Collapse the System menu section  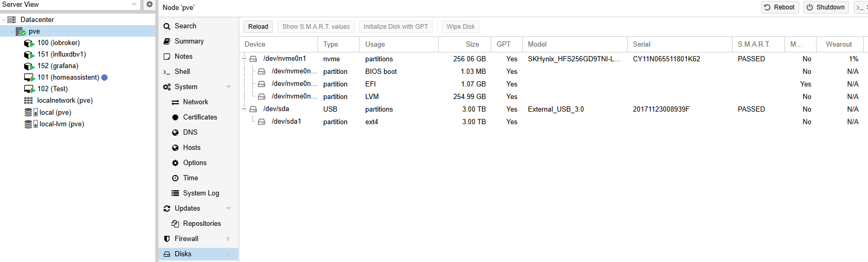coord(228,87)
